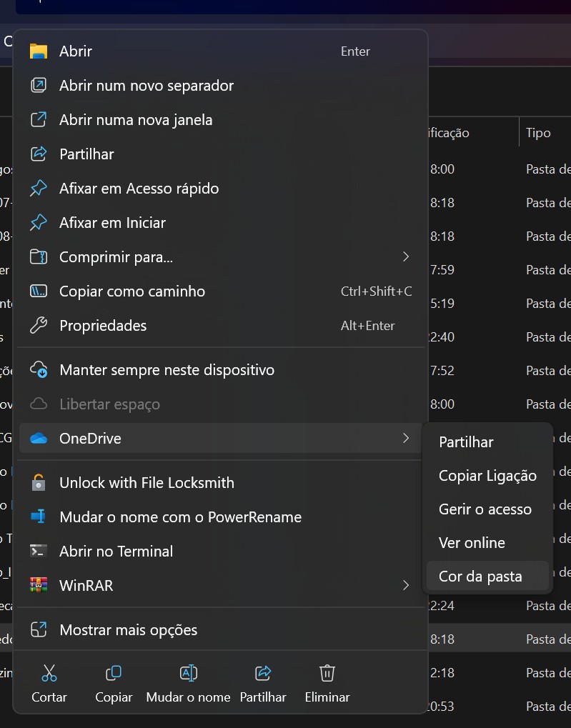Viewport: 571px width, 728px height.
Task: Select Copiar Ligação from OneDrive submenu
Action: (x=487, y=476)
